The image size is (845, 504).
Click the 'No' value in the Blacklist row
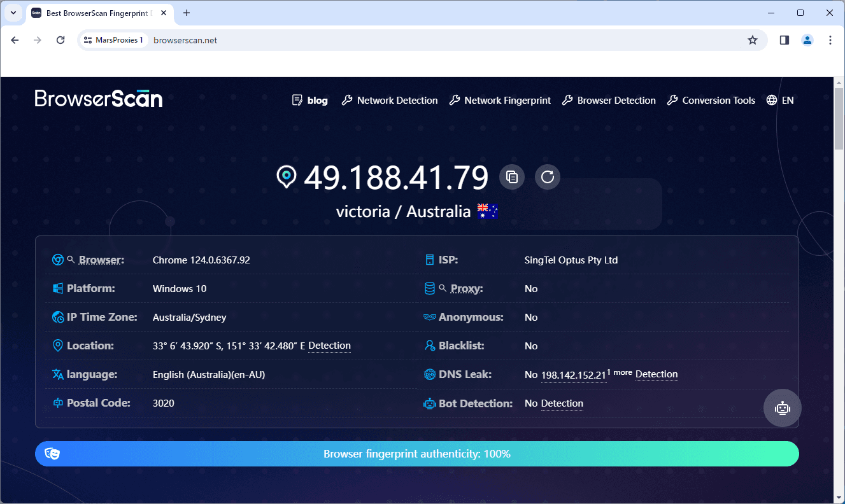pyautogui.click(x=531, y=346)
